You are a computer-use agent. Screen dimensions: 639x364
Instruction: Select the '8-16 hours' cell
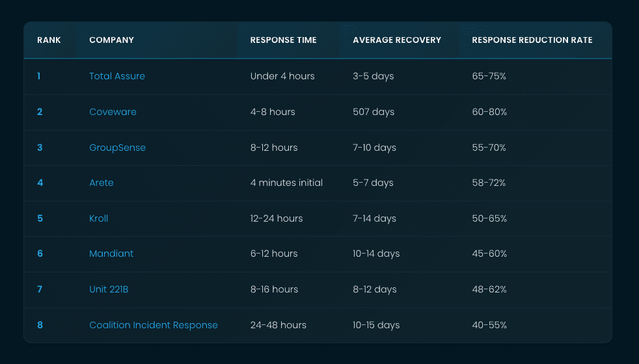click(x=274, y=289)
